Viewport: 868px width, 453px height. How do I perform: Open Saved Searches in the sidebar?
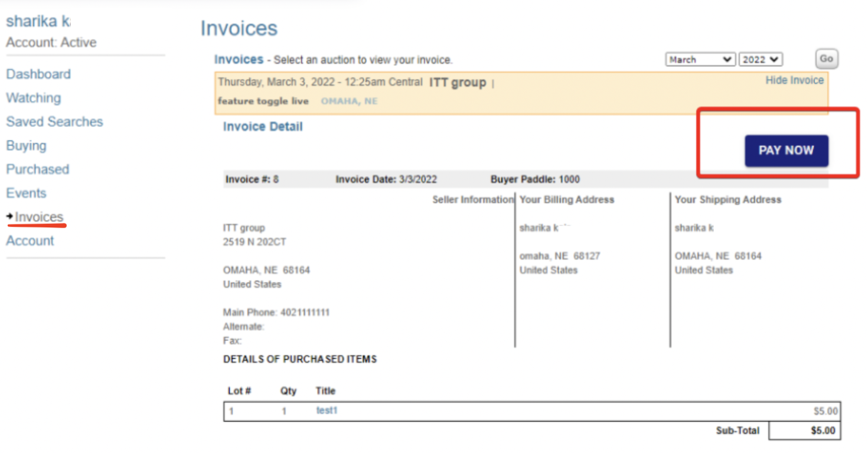54,122
